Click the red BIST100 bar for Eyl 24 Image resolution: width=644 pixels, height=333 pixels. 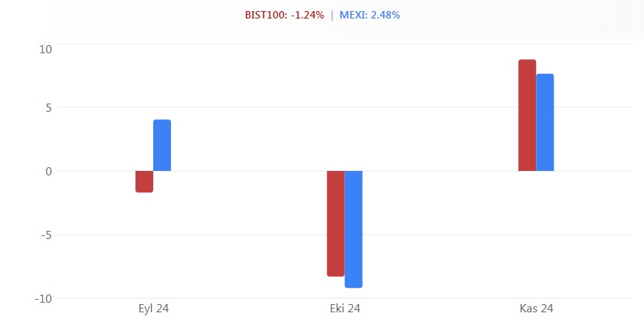144,181
